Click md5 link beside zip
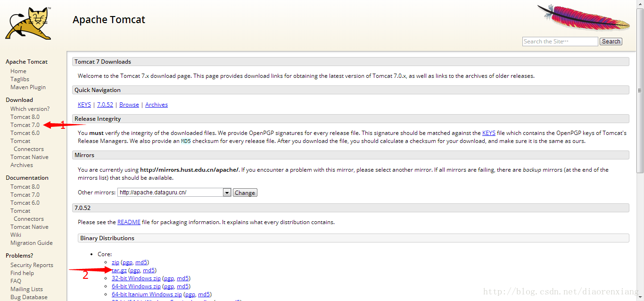The image size is (644, 301). (141, 262)
